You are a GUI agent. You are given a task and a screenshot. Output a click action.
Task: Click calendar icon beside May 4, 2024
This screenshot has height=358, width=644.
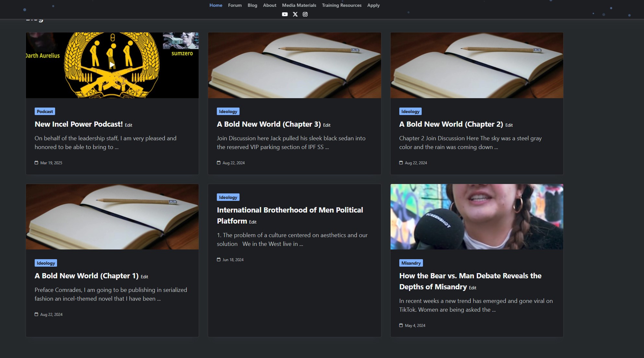click(401, 325)
